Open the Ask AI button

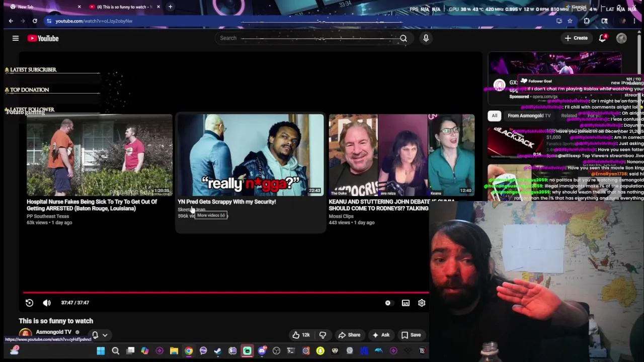coord(380,335)
